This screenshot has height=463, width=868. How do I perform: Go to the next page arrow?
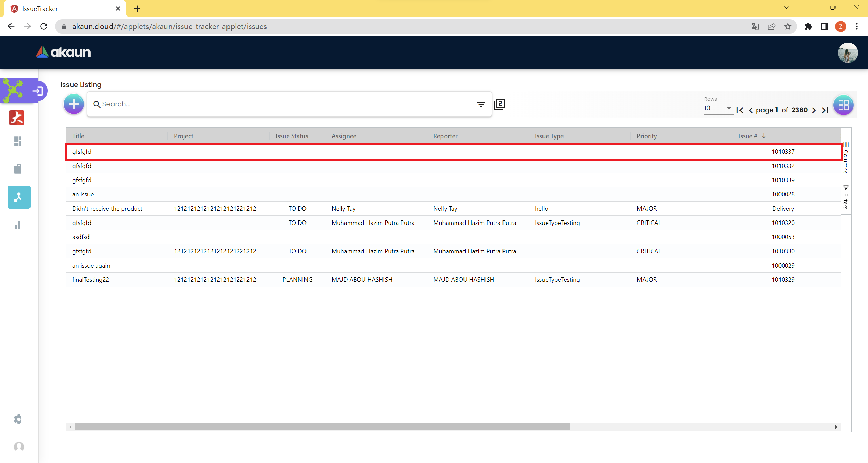pyautogui.click(x=814, y=110)
